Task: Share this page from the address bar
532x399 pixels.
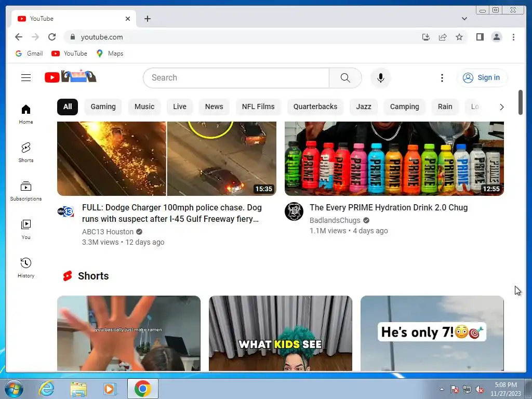Action: [443, 37]
